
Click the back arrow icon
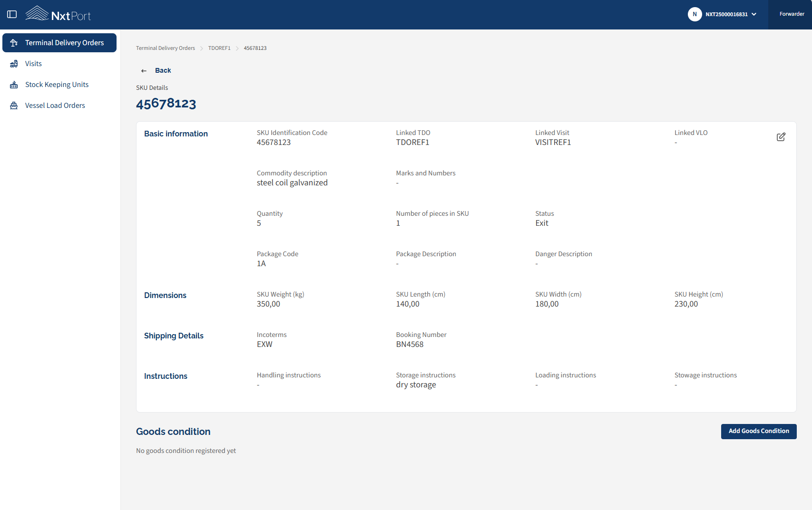pyautogui.click(x=144, y=71)
